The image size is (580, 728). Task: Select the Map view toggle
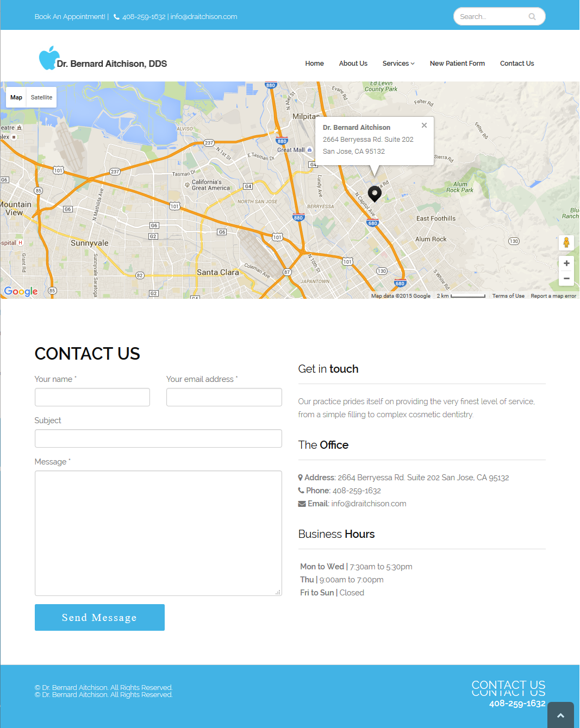click(x=16, y=97)
